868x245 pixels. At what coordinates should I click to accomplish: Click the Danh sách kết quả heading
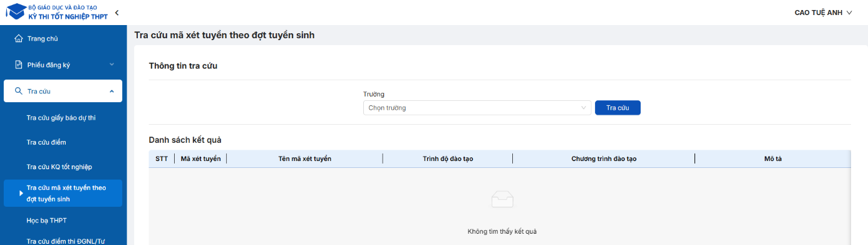coord(185,140)
